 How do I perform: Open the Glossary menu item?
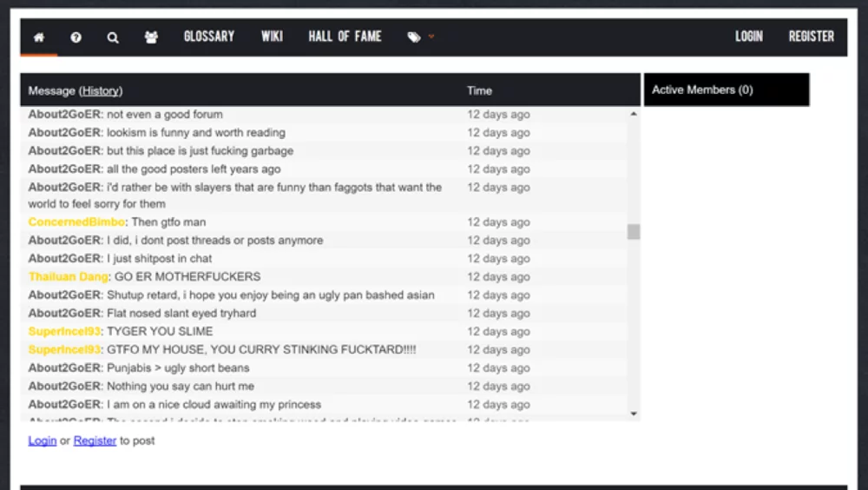(209, 36)
